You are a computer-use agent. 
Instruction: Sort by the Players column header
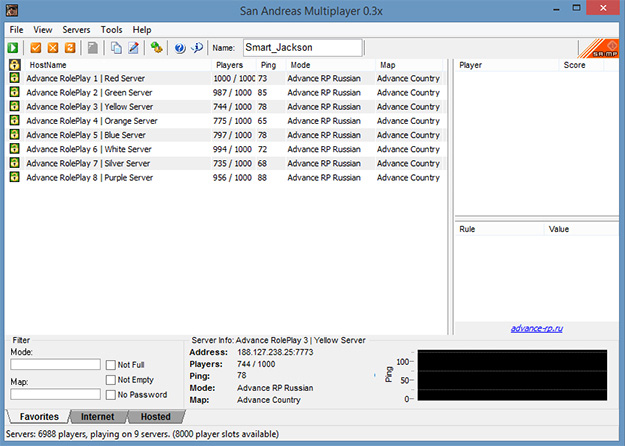pyautogui.click(x=233, y=65)
